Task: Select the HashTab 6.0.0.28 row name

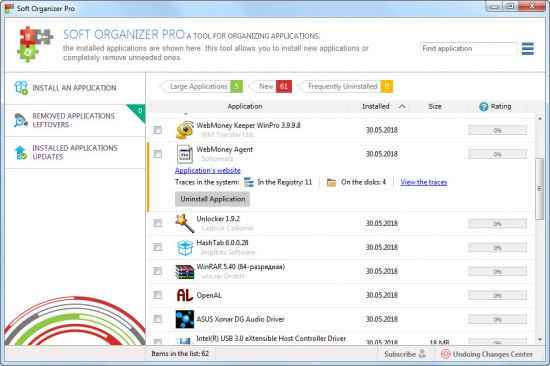Action: click(x=222, y=242)
